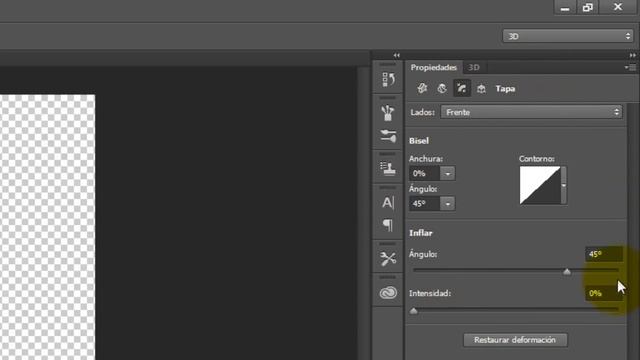The image size is (640, 360).
Task: Collapse the Properties panel dock arrows
Action: click(x=633, y=56)
